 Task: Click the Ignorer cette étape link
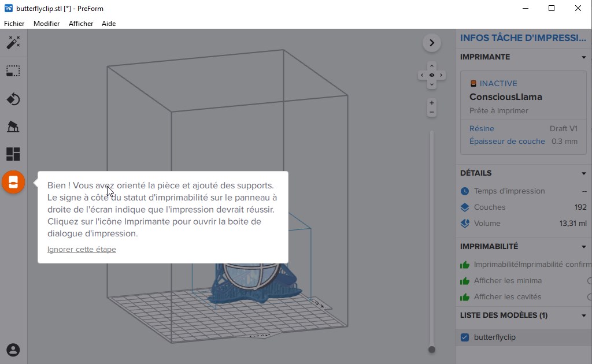[82, 250]
